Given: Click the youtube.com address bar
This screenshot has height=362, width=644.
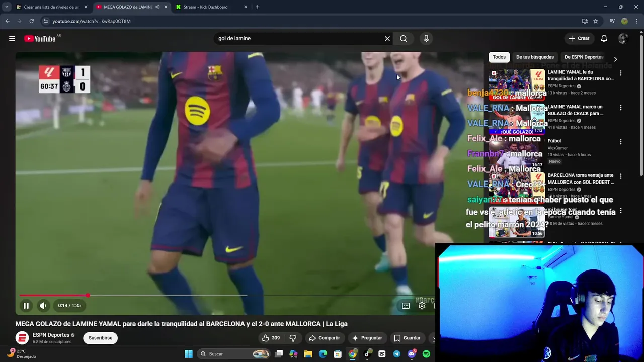Looking at the screenshot, I should point(312,21).
